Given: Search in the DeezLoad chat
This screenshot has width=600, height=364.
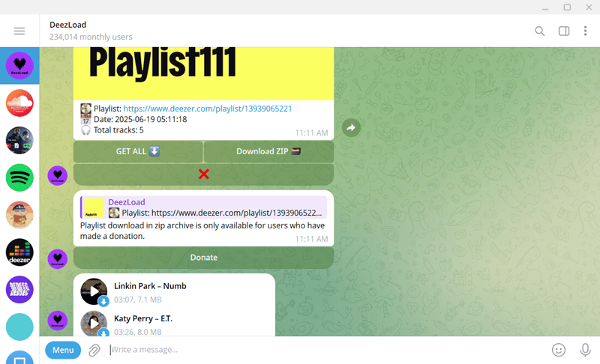Looking at the screenshot, I should (x=539, y=31).
